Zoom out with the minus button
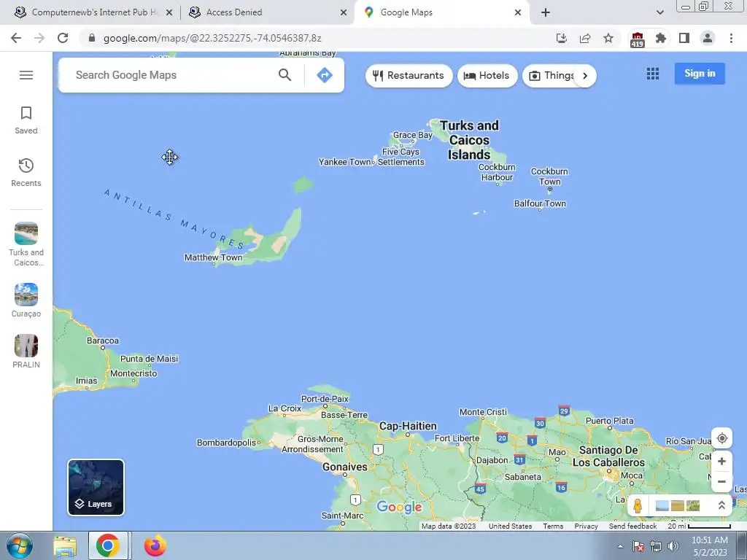747x560 pixels. [x=721, y=481]
